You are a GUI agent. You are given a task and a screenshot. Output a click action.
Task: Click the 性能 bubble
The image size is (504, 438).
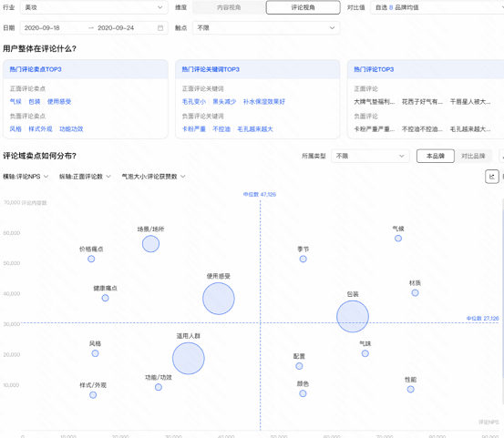410,389
